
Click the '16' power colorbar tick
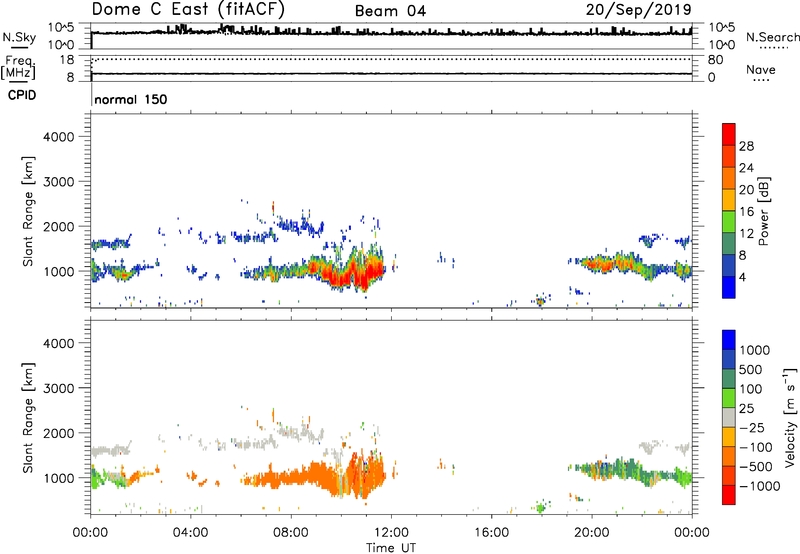click(746, 212)
